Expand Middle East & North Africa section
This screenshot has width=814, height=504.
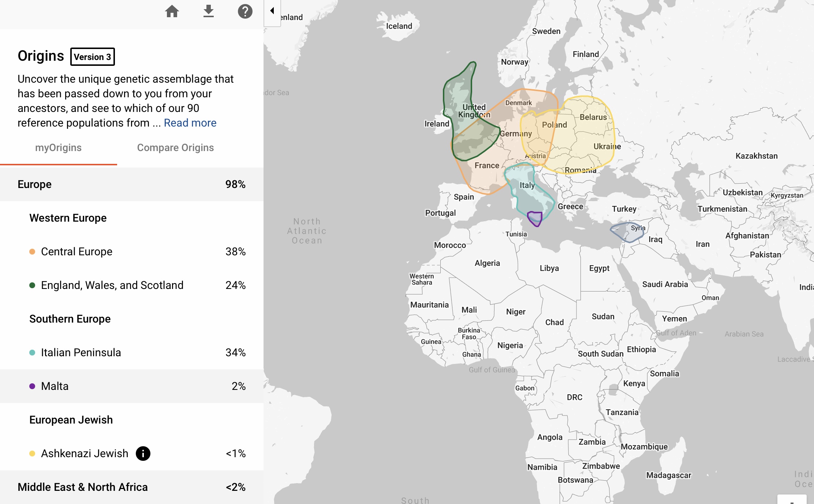tap(132, 487)
